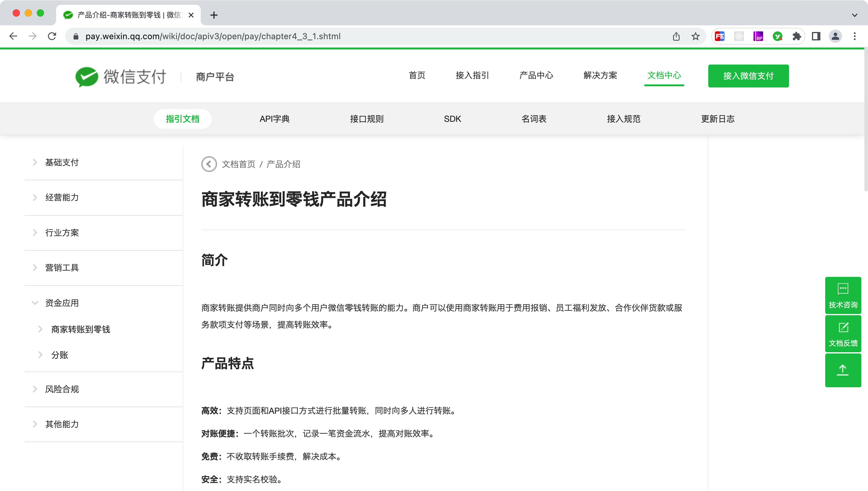
Task: Switch to the API字典 tab
Action: pyautogui.click(x=274, y=119)
